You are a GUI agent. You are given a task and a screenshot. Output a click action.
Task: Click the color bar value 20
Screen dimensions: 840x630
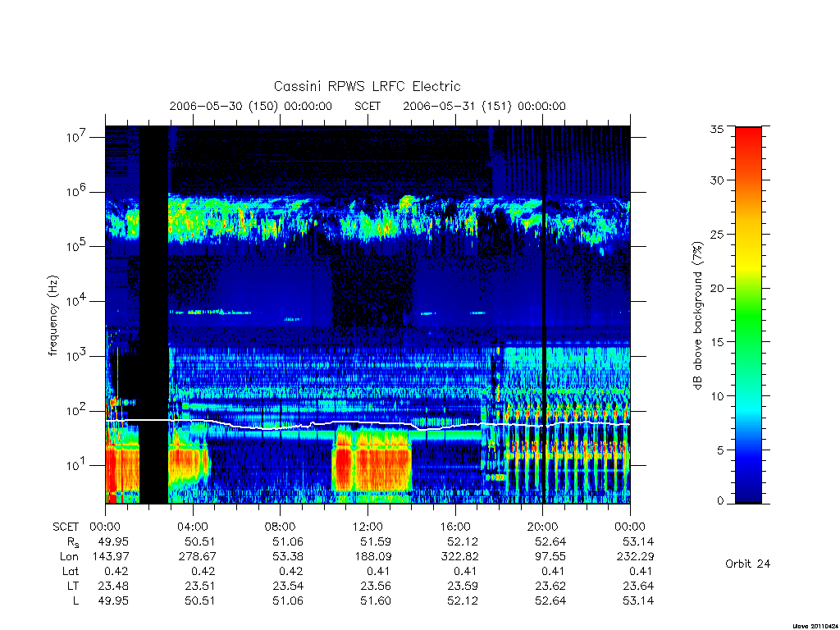click(x=717, y=288)
